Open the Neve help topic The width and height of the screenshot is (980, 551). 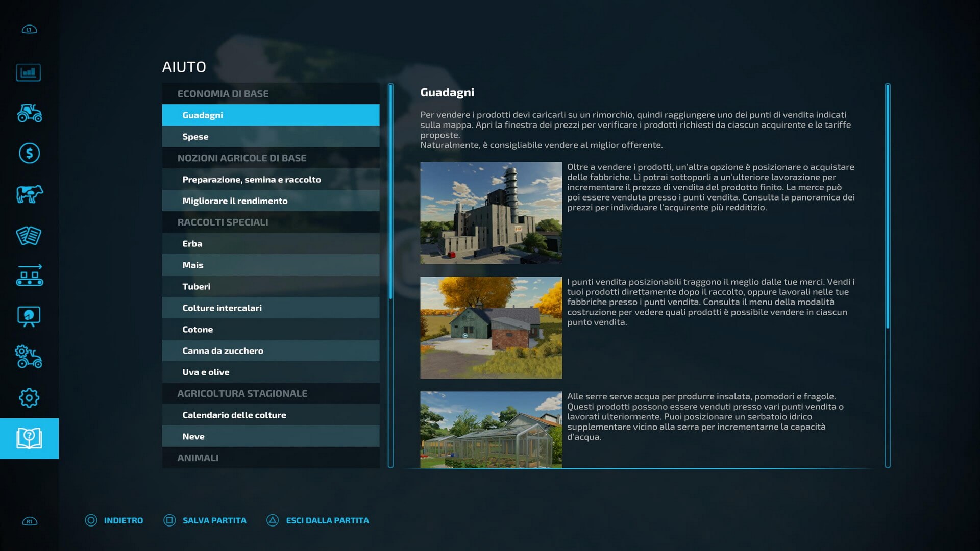[x=271, y=436]
